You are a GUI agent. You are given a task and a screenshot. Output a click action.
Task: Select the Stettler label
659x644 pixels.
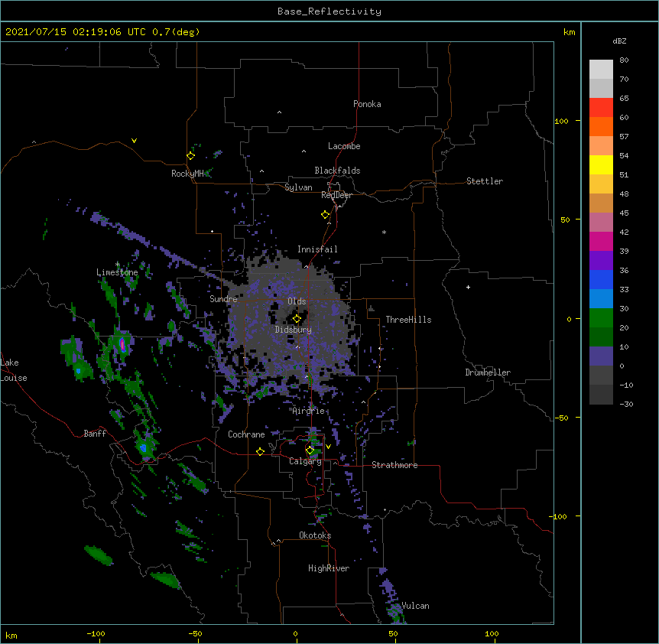point(485,181)
